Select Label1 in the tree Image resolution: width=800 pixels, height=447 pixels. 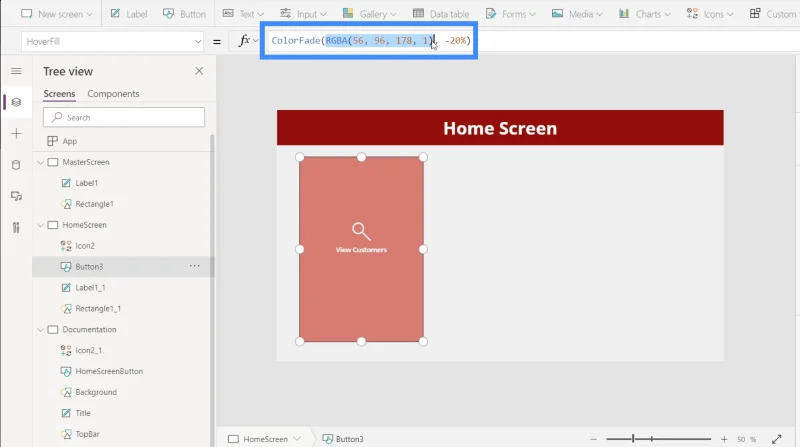point(86,183)
